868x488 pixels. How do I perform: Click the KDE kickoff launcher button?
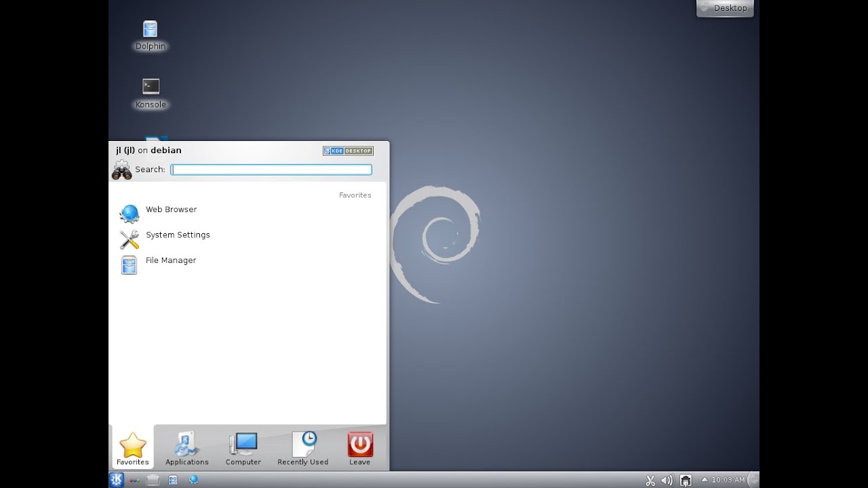[117, 480]
